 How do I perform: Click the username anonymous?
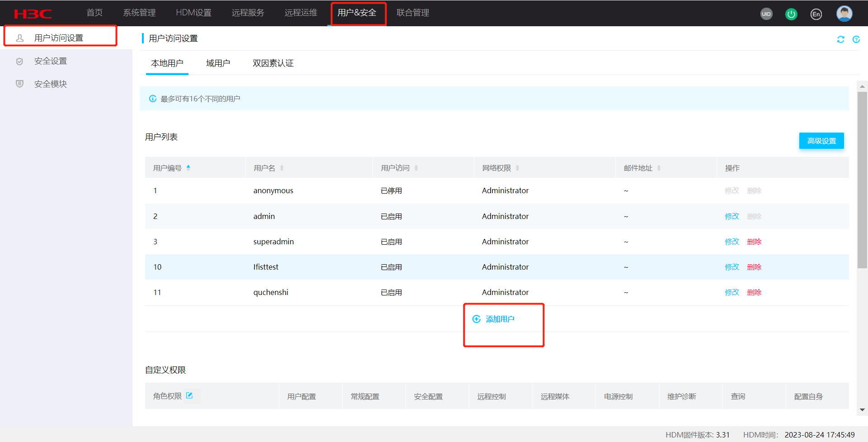(x=273, y=190)
